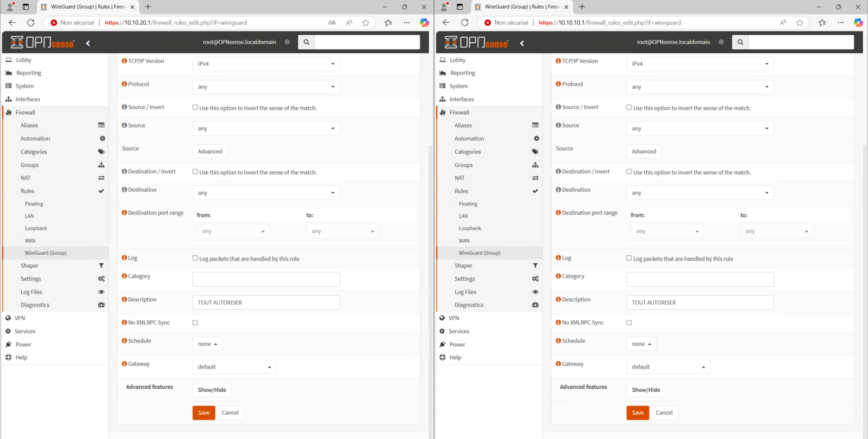The image size is (868, 439).
Task: Click the Copilot icon in the left browser toolbar
Action: pos(424,23)
